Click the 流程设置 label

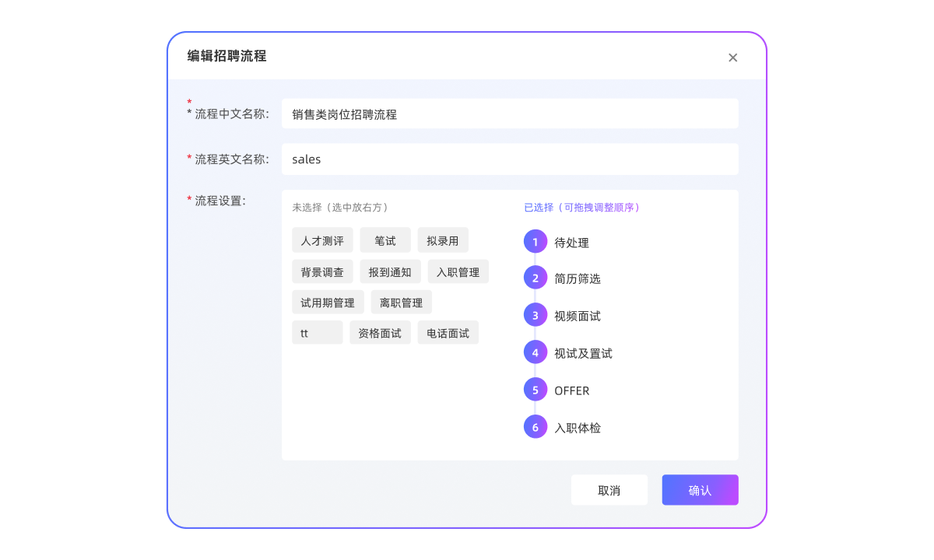tap(220, 201)
